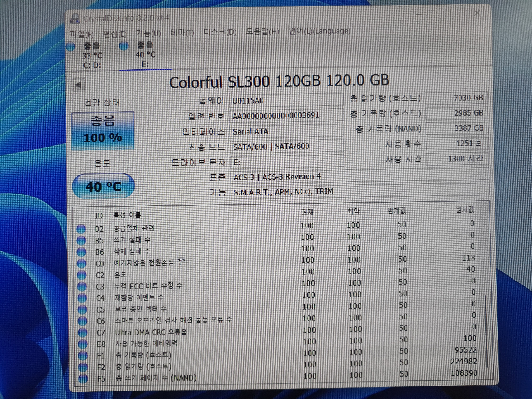
Task: Click the previous disk arrow button
Action: pos(79,85)
